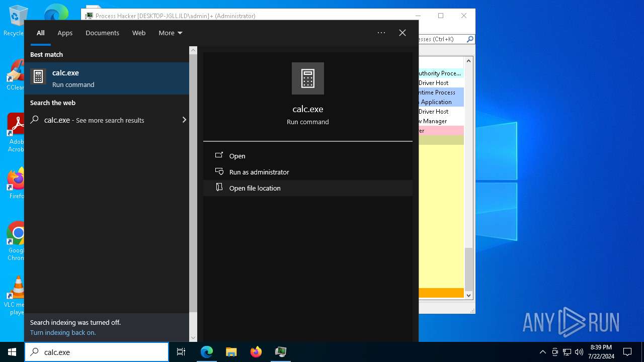Show hidden tray icons chevron
Screen dimensions: 644x362
542,352
